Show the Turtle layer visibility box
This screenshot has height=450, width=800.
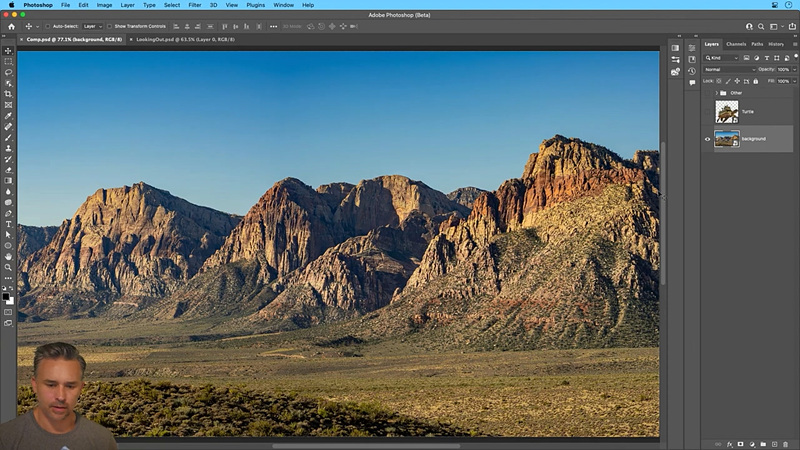[707, 112]
